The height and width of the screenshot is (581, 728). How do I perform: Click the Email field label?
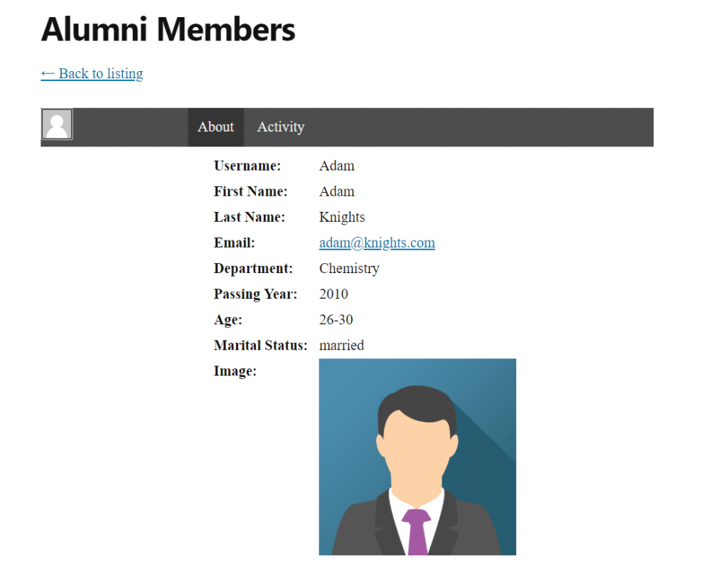(234, 243)
